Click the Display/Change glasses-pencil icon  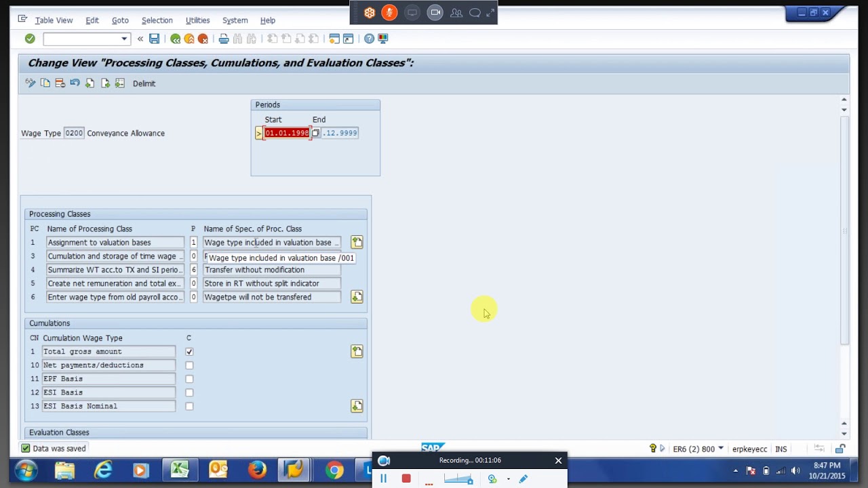click(x=31, y=83)
